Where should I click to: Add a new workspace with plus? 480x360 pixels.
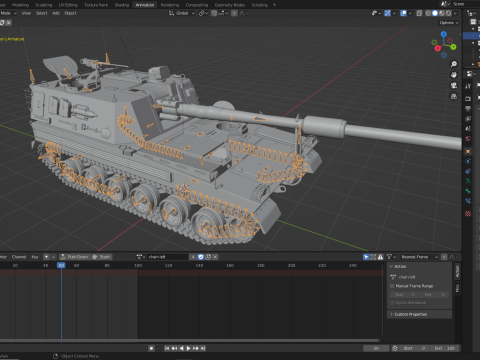tap(274, 5)
